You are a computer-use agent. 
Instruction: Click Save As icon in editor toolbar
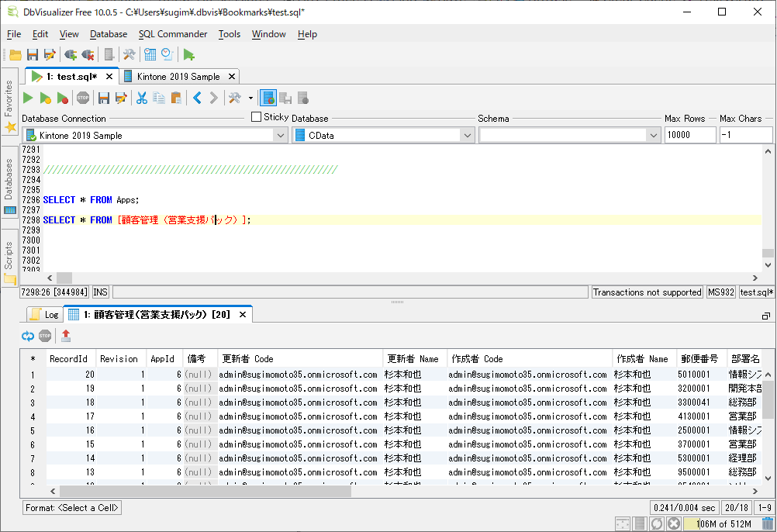tap(121, 98)
